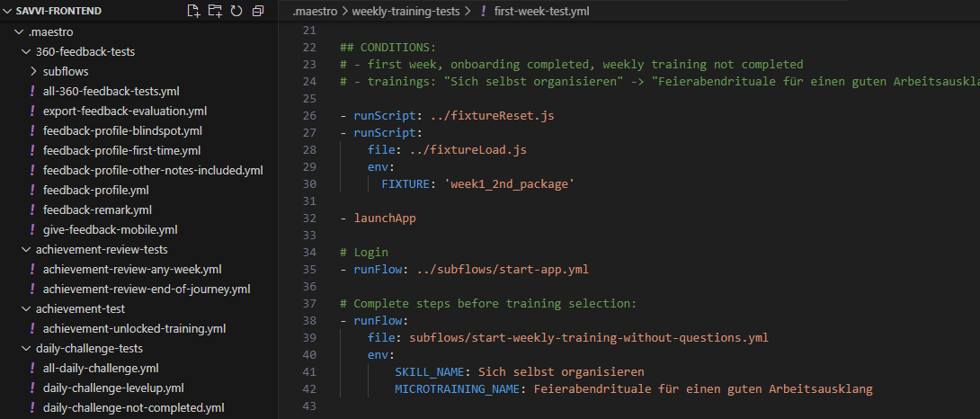The height and width of the screenshot is (419, 980).
Task: Open export-feedback-evaluation.yml from the tree
Action: pyautogui.click(x=125, y=111)
